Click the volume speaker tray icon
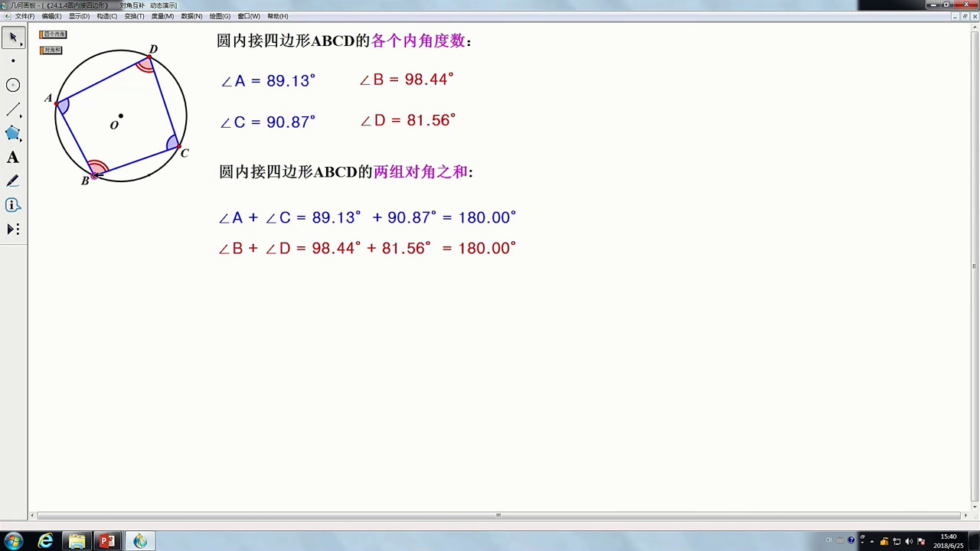This screenshot has width=980, height=551. [909, 541]
